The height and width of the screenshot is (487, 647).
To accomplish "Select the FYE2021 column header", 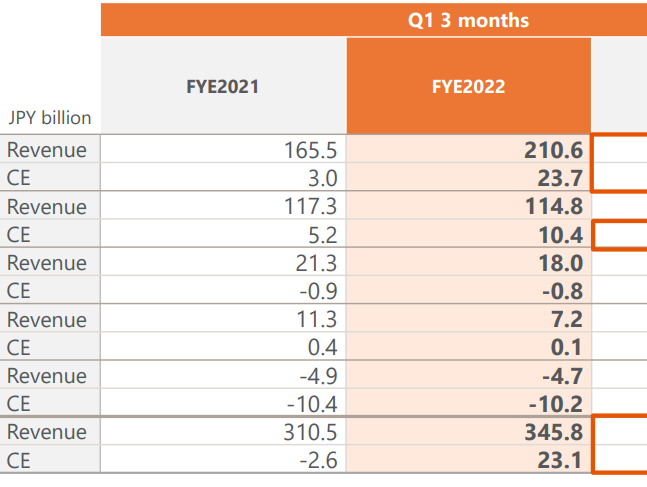I will (x=223, y=87).
